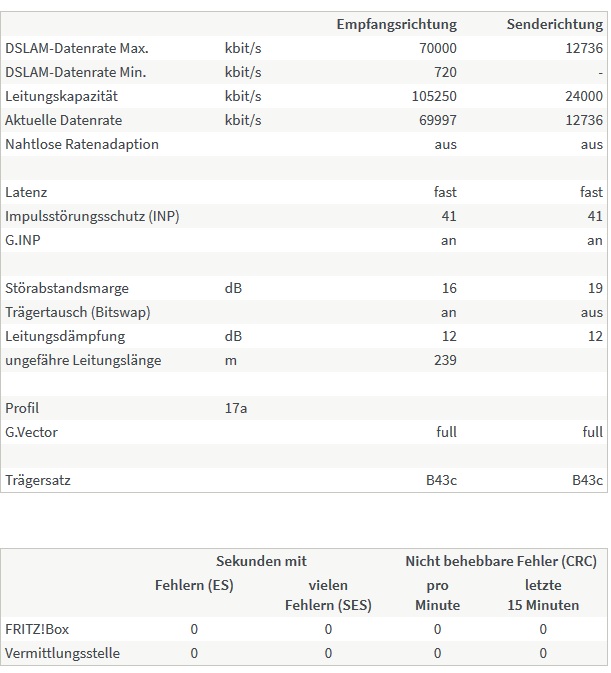Click the 105250 line capacity value
This screenshot has height=673, width=611.
(433, 96)
